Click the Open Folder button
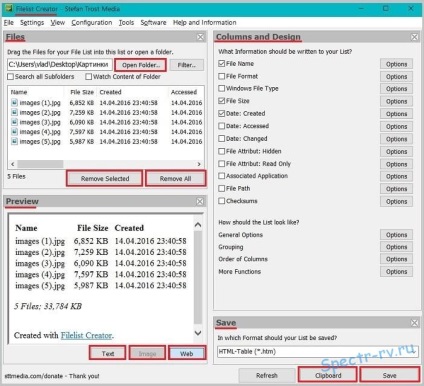 click(x=141, y=65)
